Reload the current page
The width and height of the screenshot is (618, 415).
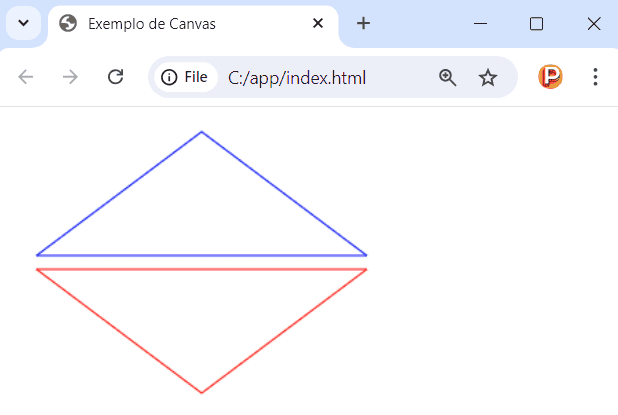tap(115, 77)
